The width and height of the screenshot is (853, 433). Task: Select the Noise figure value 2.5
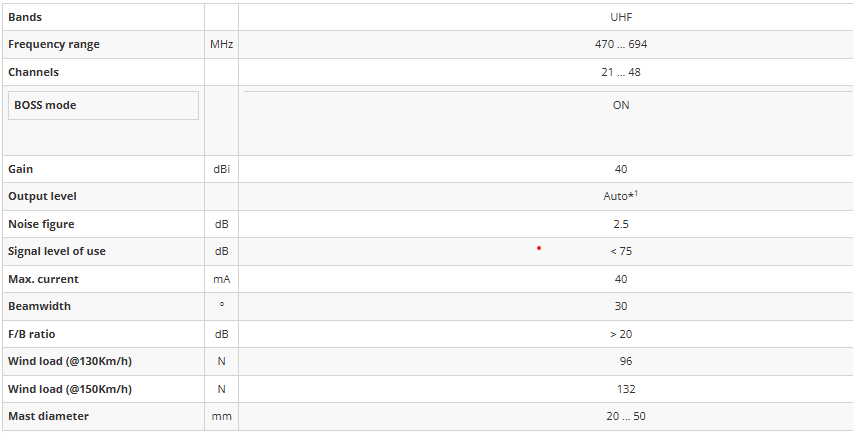[x=621, y=224]
